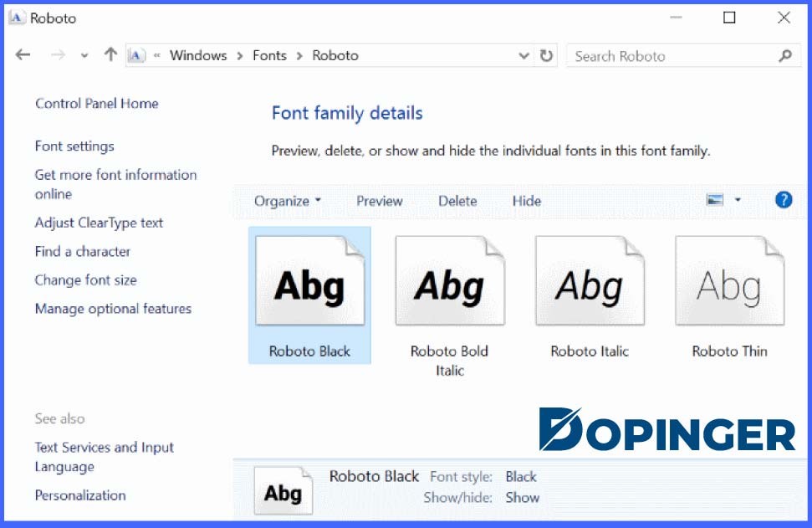The image size is (812, 528).
Task: Click the back navigation arrow
Action: (x=23, y=54)
